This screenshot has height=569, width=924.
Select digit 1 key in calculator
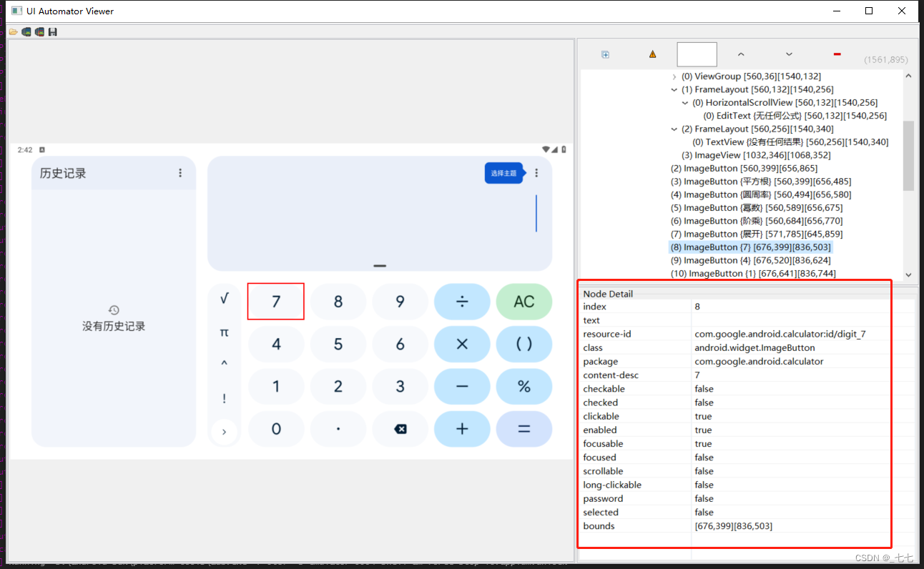click(276, 387)
